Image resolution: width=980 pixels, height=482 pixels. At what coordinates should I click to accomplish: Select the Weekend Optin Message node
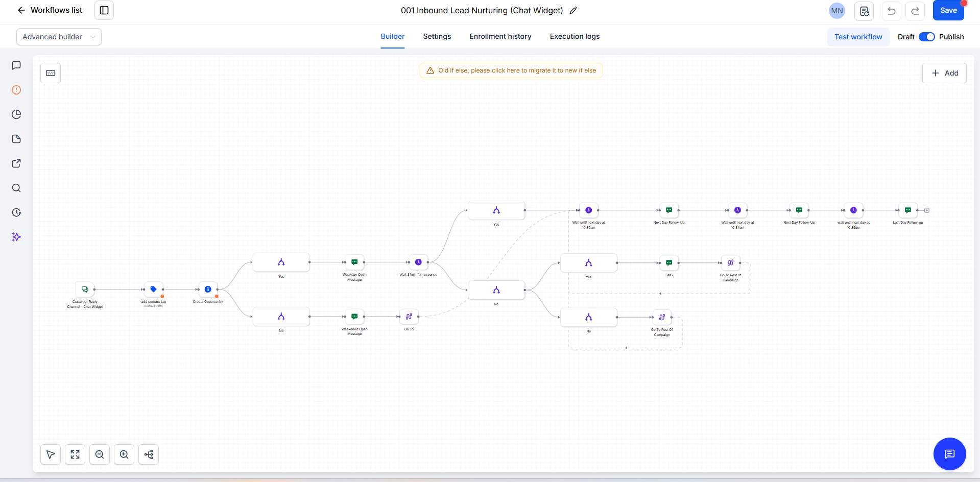[354, 317]
